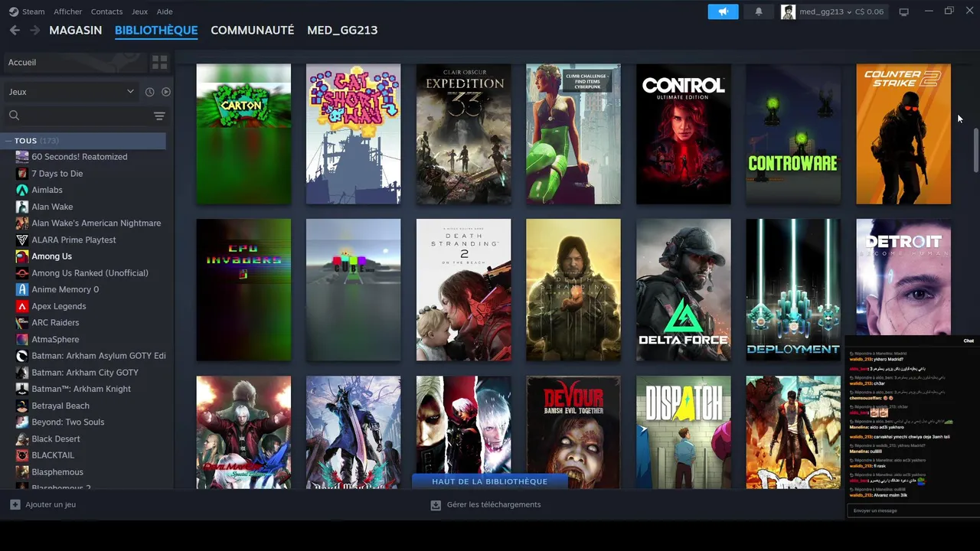Open the Death Stranding 2 cover
The height and width of the screenshot is (551, 980).
click(x=463, y=290)
